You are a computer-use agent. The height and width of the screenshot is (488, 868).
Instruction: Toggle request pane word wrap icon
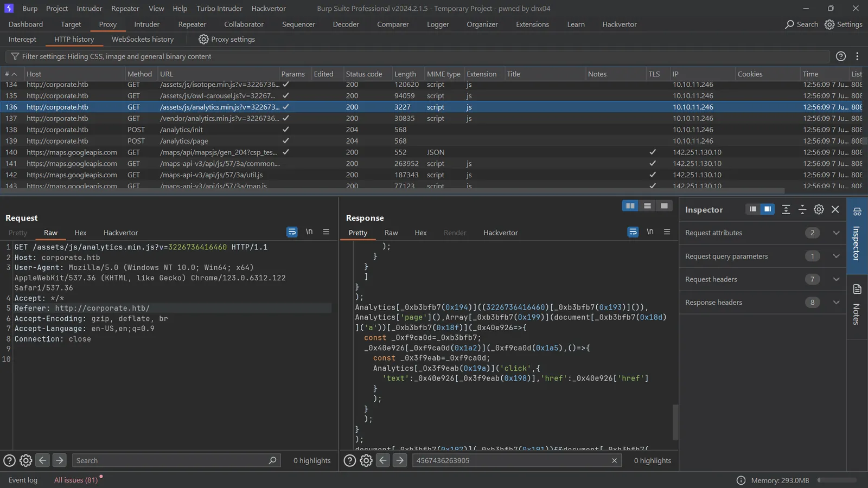coord(292,232)
